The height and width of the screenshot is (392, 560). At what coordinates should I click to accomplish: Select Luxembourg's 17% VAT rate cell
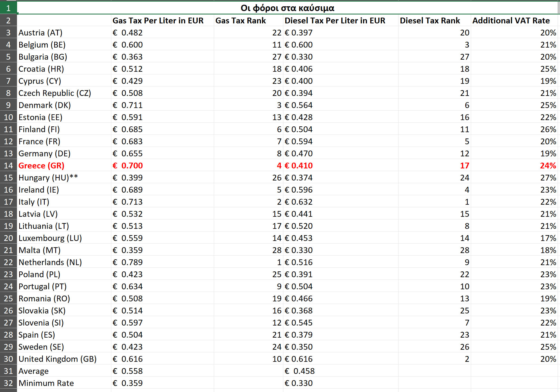point(514,238)
